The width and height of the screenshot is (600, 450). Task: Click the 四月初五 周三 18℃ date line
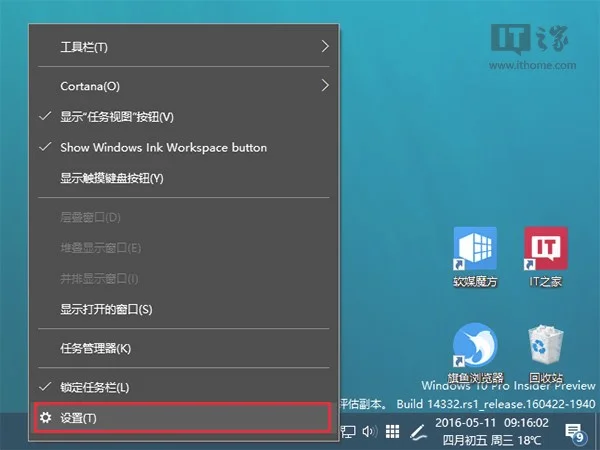[492, 440]
